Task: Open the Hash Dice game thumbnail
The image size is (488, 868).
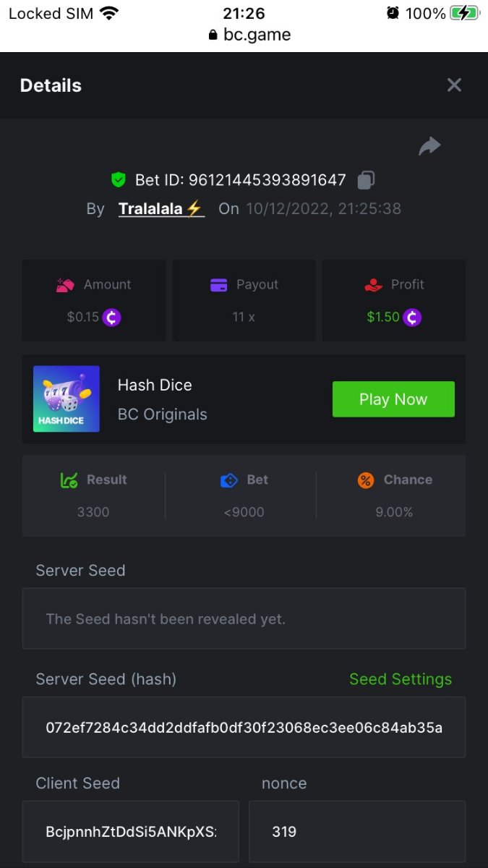Action: pyautogui.click(x=67, y=399)
